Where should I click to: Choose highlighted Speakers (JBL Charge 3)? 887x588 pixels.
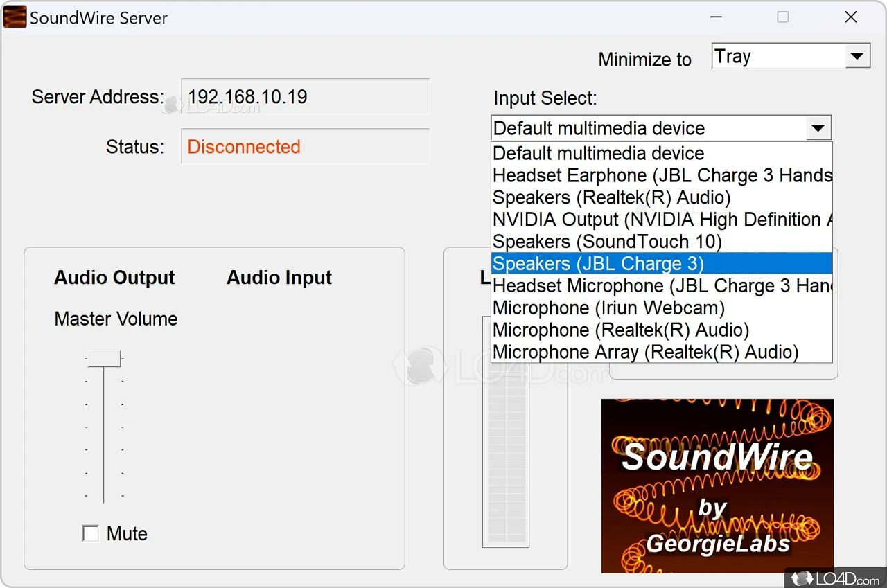pyautogui.click(x=661, y=264)
